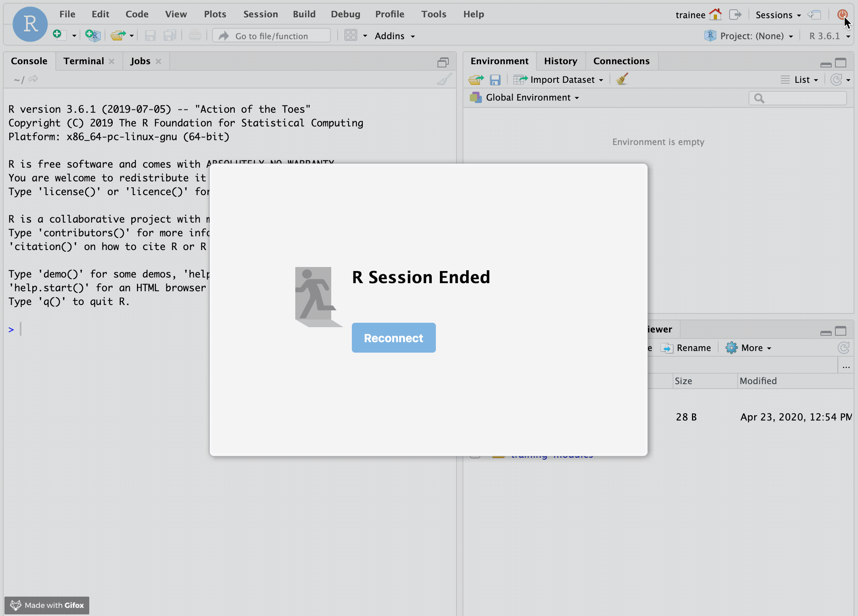Click the clear environment broom icon

(622, 79)
